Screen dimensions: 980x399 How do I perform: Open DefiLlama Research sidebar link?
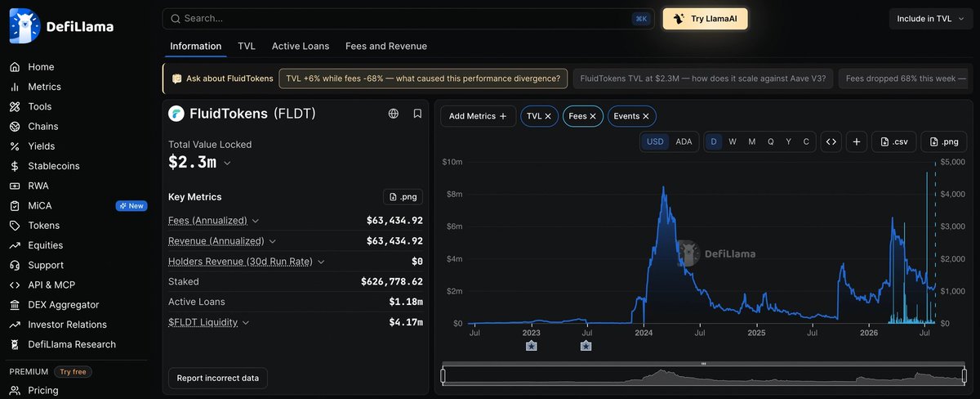pyautogui.click(x=72, y=344)
